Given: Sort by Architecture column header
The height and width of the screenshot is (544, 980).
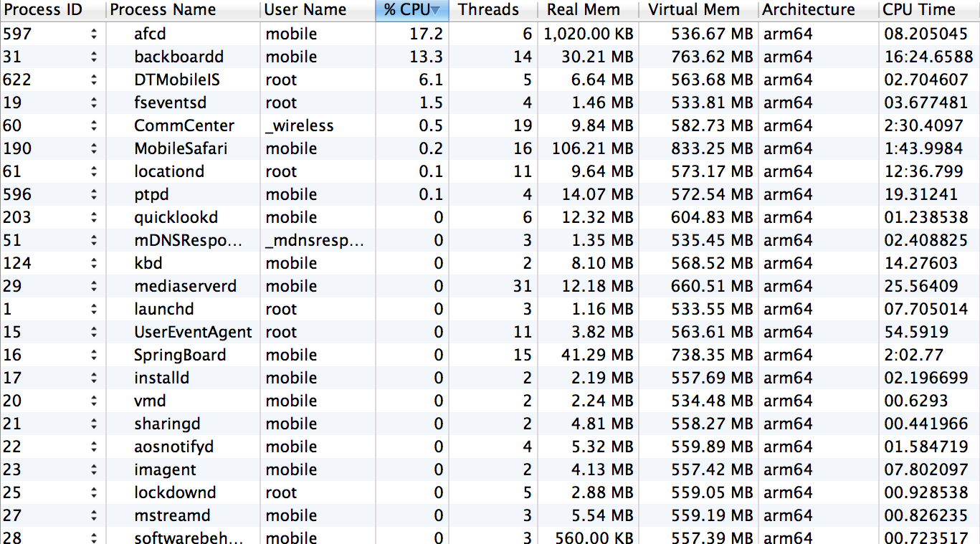Looking at the screenshot, I should tap(809, 10).
